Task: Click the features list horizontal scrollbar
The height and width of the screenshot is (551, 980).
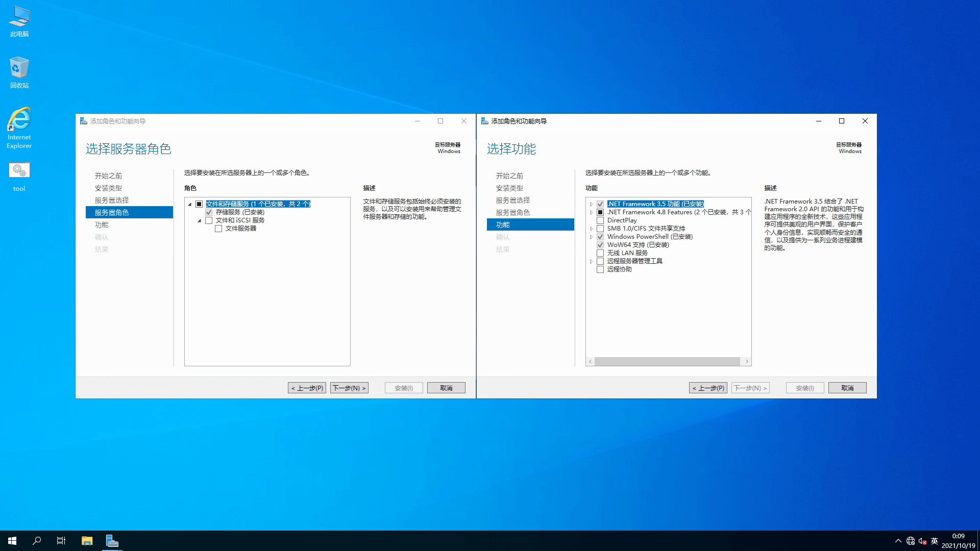Action: [x=667, y=361]
